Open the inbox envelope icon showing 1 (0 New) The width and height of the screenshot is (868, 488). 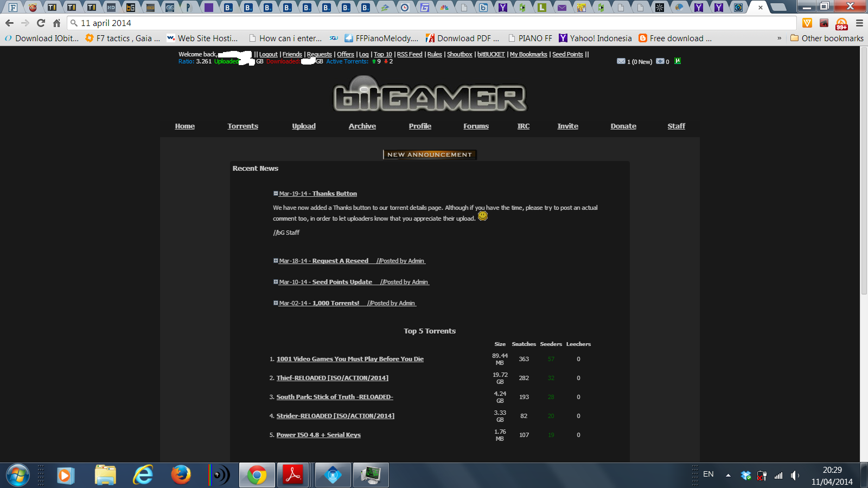point(621,61)
